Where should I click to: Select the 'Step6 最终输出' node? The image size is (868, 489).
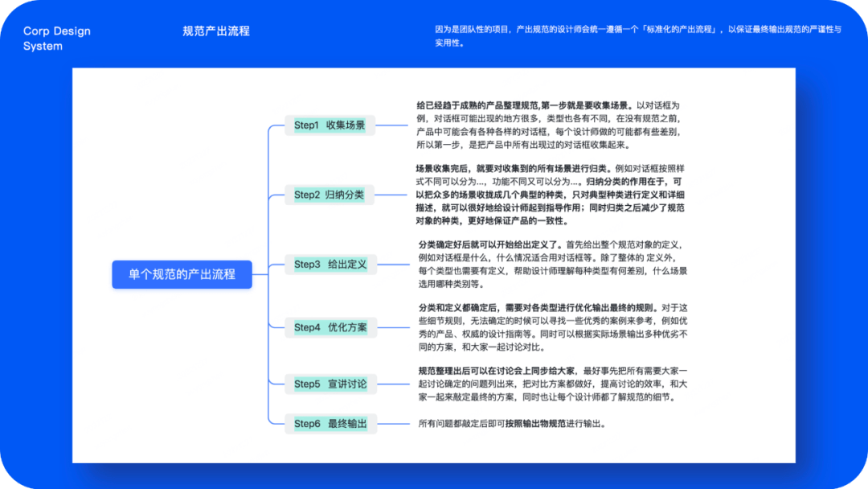pos(330,424)
